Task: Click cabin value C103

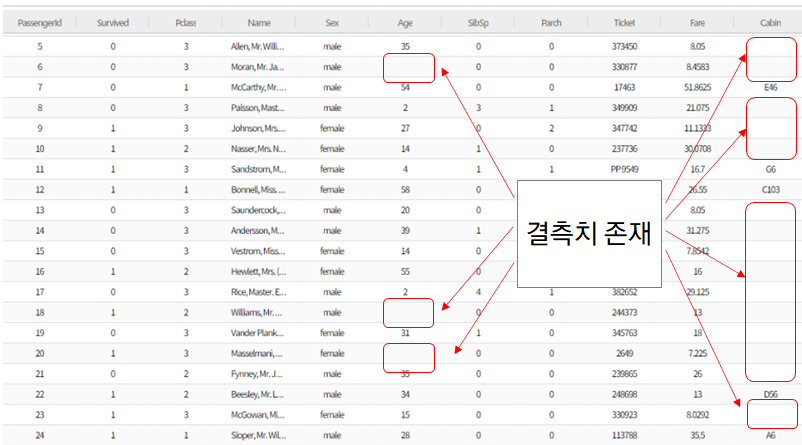Action: click(x=770, y=190)
